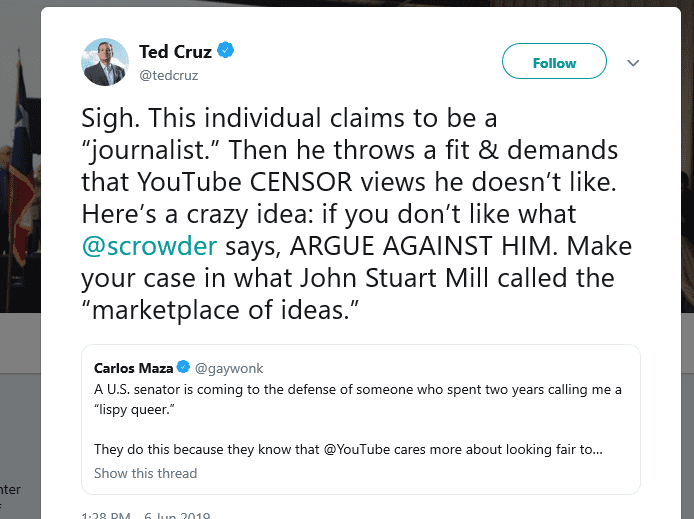Open the @gaywonk handle

[226, 367]
